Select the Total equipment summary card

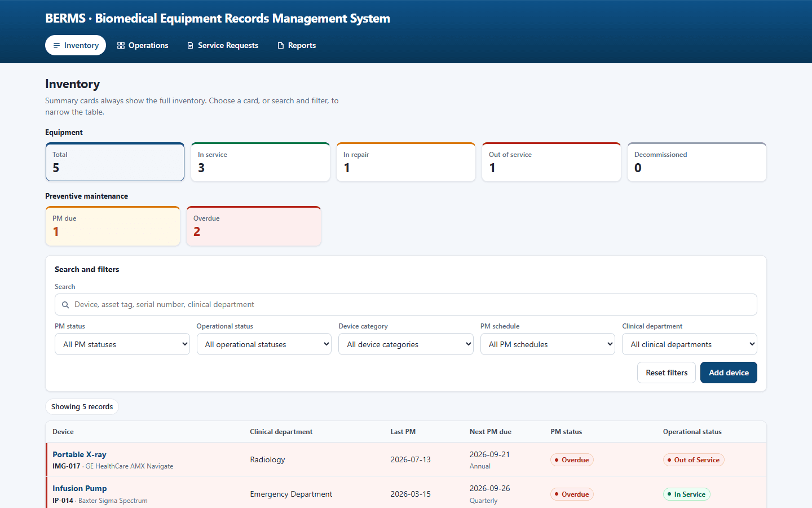coord(115,162)
